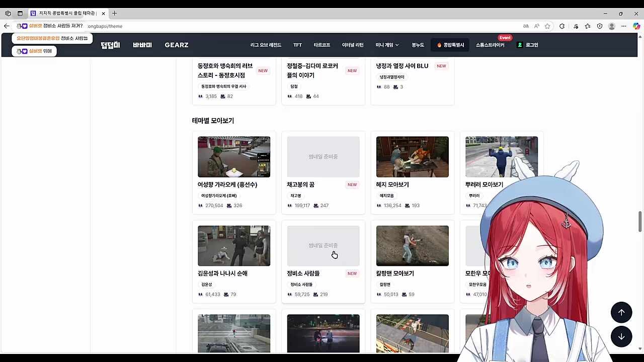Open the vertical tabs panel icon
Image resolution: width=644 pixels, height=362 pixels.
[20, 14]
